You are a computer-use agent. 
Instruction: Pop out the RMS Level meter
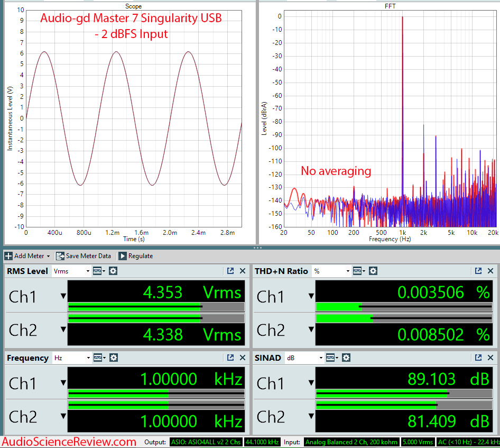click(230, 271)
